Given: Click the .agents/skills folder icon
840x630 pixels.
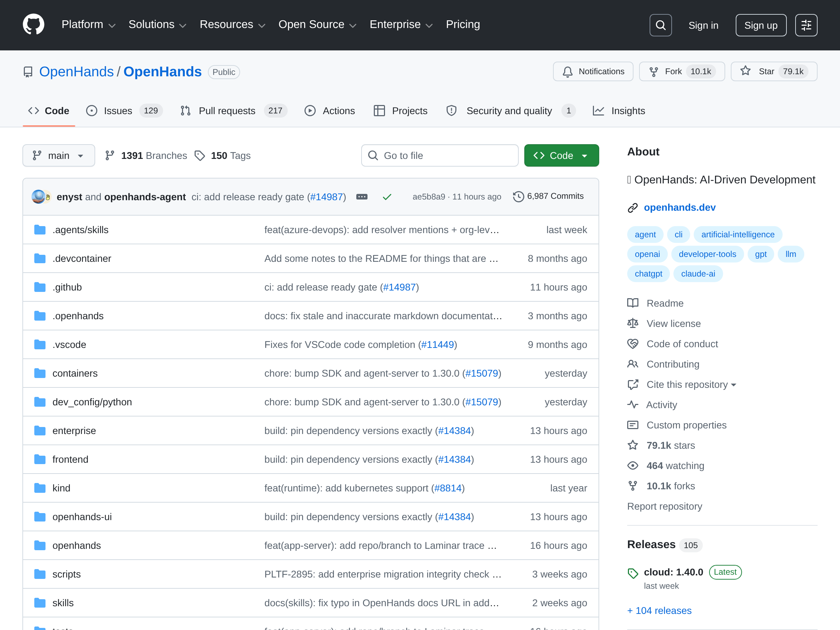Looking at the screenshot, I should point(40,230).
